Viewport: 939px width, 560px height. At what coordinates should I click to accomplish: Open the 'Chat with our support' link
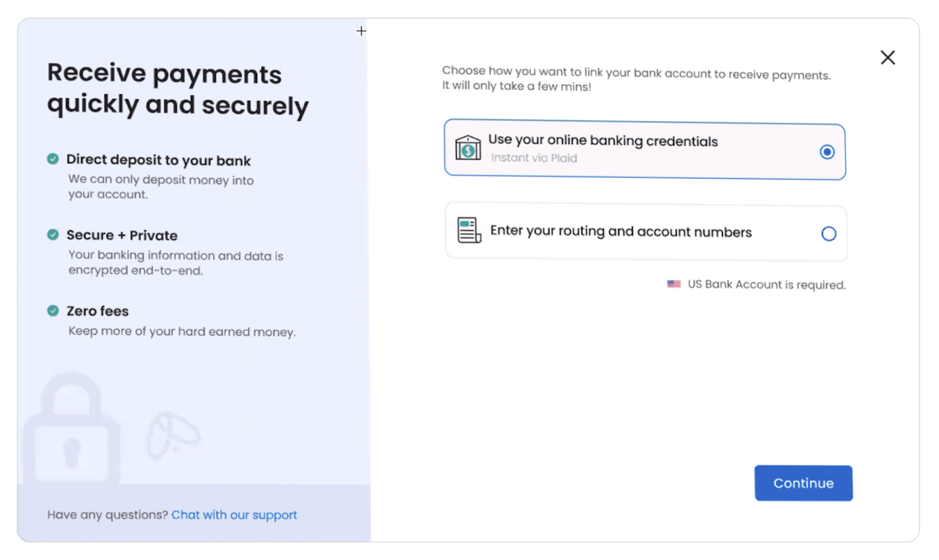point(234,515)
